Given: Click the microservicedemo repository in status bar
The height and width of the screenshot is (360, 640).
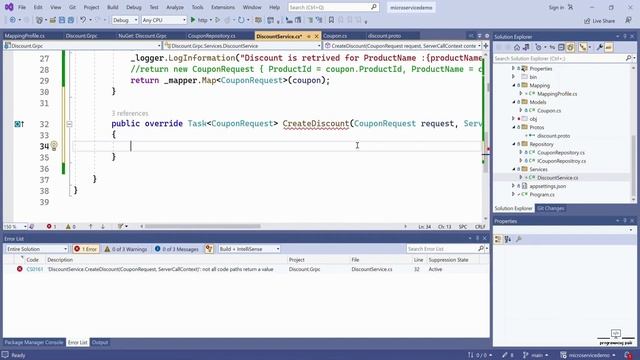Looking at the screenshot, I should [588, 355].
